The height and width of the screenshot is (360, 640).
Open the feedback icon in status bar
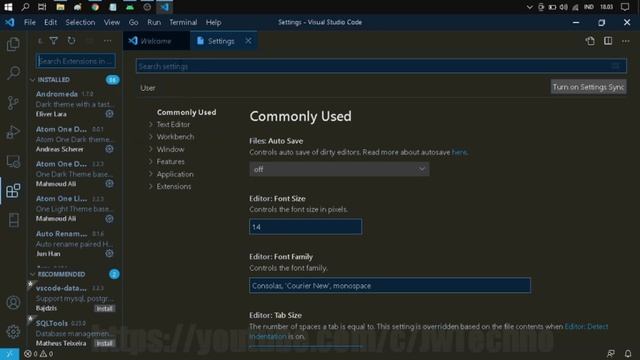pyautogui.click(x=611, y=353)
